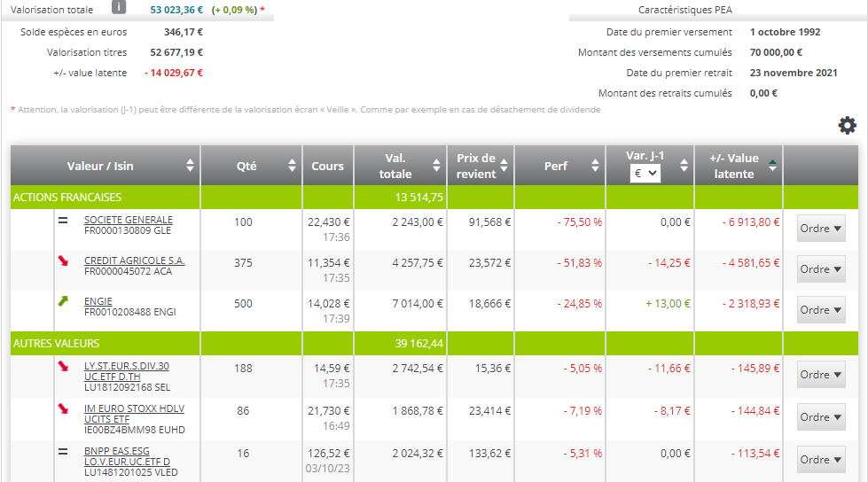
Task: Sort by Prix de revient column arrows
Action: tap(504, 165)
